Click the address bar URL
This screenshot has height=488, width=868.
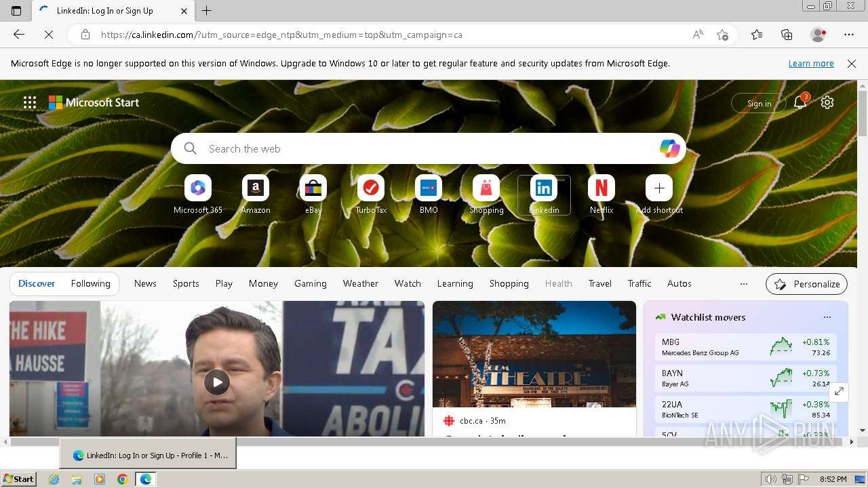click(x=281, y=35)
